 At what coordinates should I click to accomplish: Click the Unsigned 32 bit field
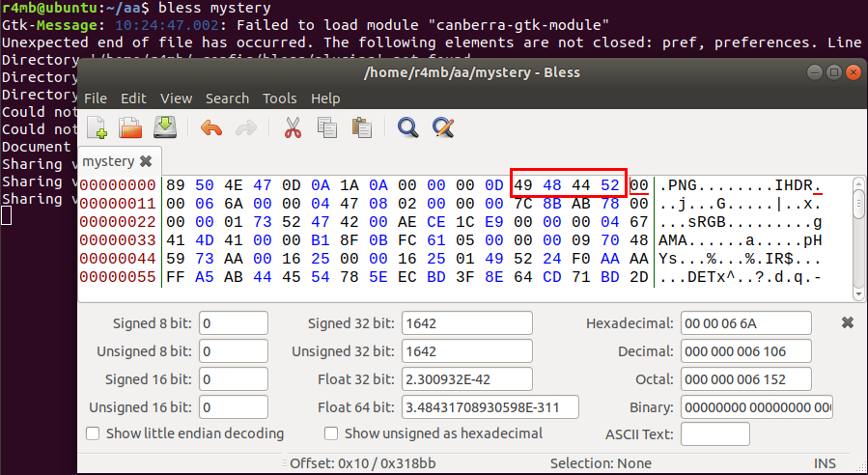coord(467,351)
